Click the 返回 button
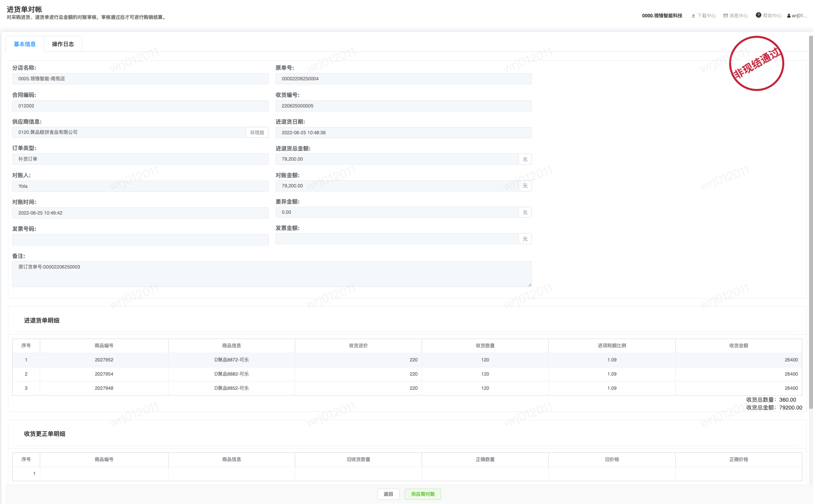 tap(388, 494)
